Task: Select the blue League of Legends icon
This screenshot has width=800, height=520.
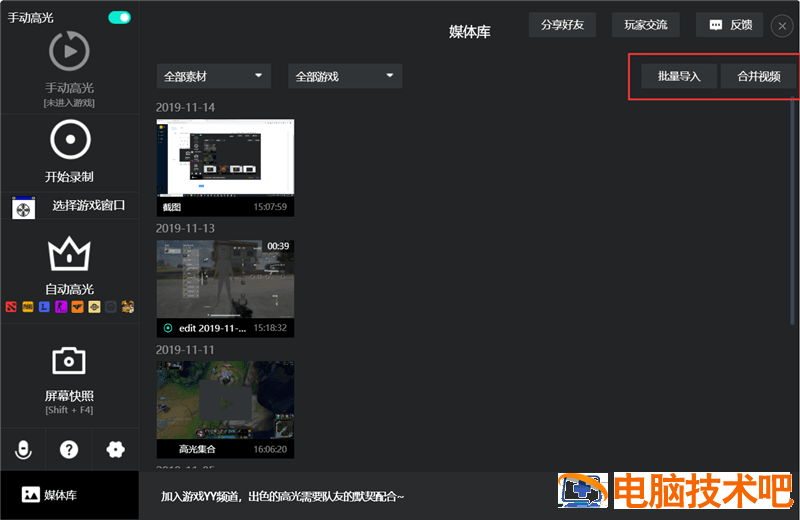Action: 44,307
